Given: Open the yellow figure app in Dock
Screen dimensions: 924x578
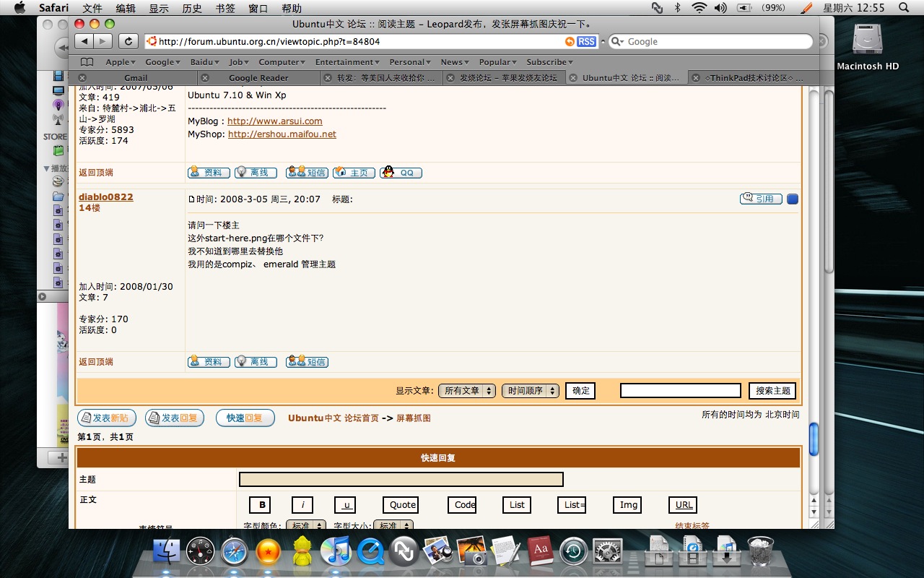Looking at the screenshot, I should pyautogui.click(x=302, y=551).
